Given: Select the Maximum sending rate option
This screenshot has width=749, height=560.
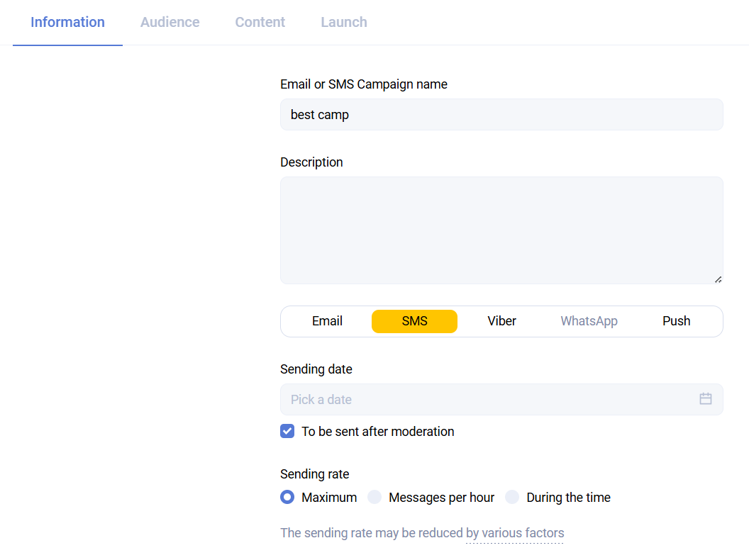Looking at the screenshot, I should pyautogui.click(x=287, y=497).
